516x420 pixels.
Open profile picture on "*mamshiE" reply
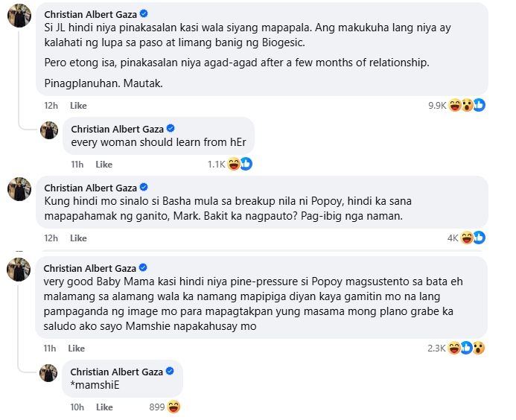pos(49,372)
